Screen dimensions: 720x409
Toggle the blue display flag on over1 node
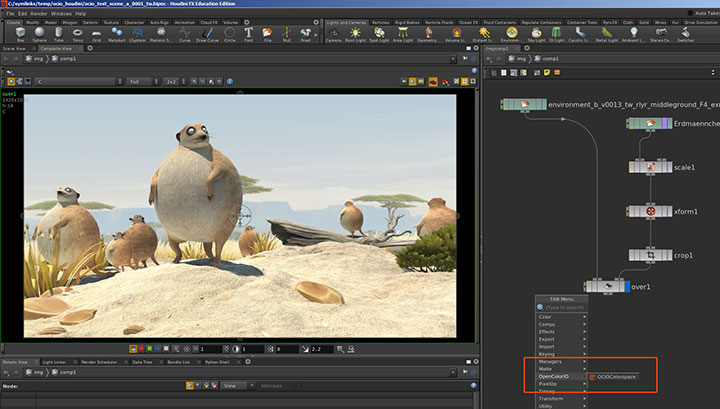[627, 286]
